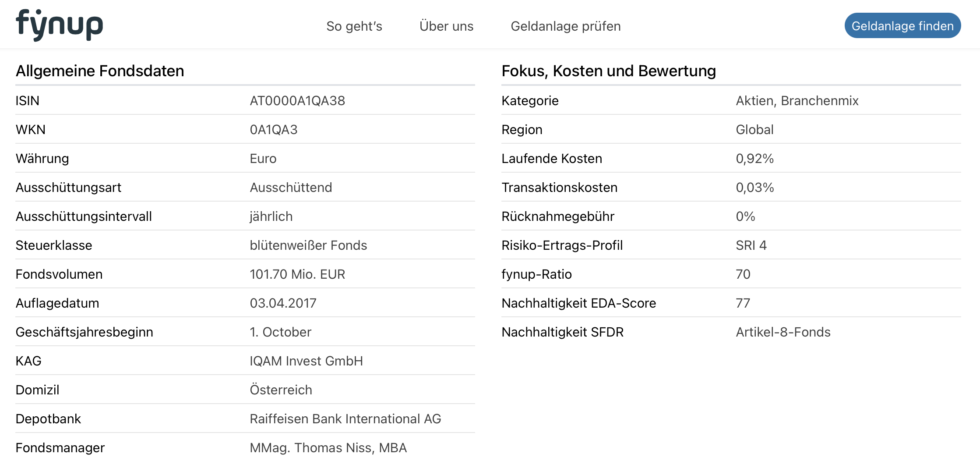
Task: Click the Fokus, Kosten und Bewertung heading
Action: pos(608,71)
